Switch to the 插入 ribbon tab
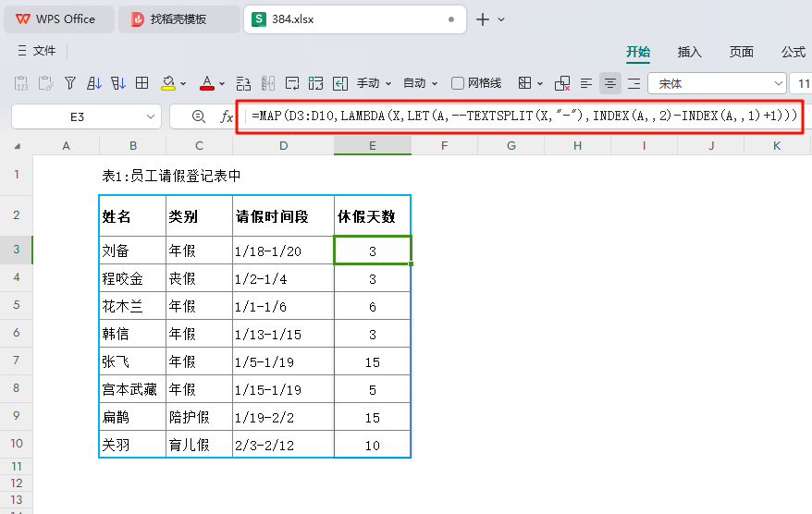 click(689, 52)
